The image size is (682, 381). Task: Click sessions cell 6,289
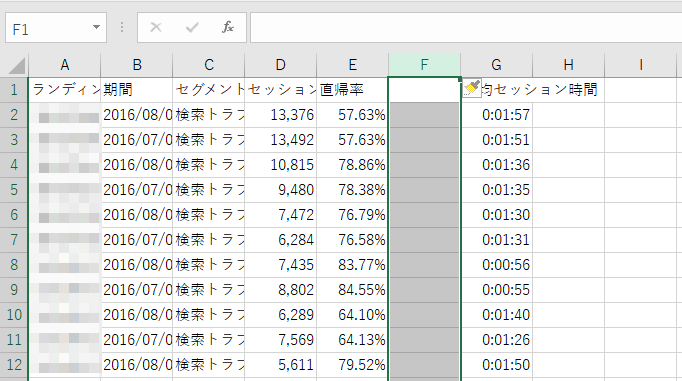click(x=281, y=315)
